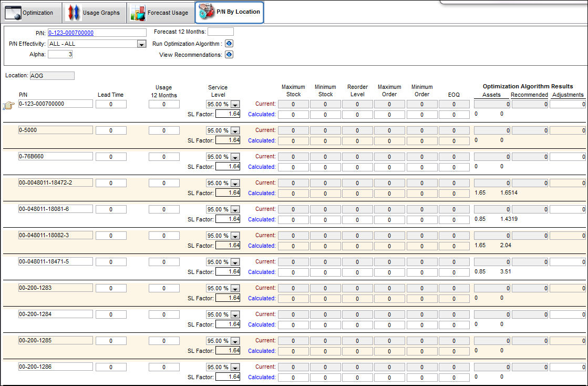Click the 1.4319 value for 00-048011-18081-6
Image resolution: width=588 pixels, height=386 pixels.
[509, 219]
